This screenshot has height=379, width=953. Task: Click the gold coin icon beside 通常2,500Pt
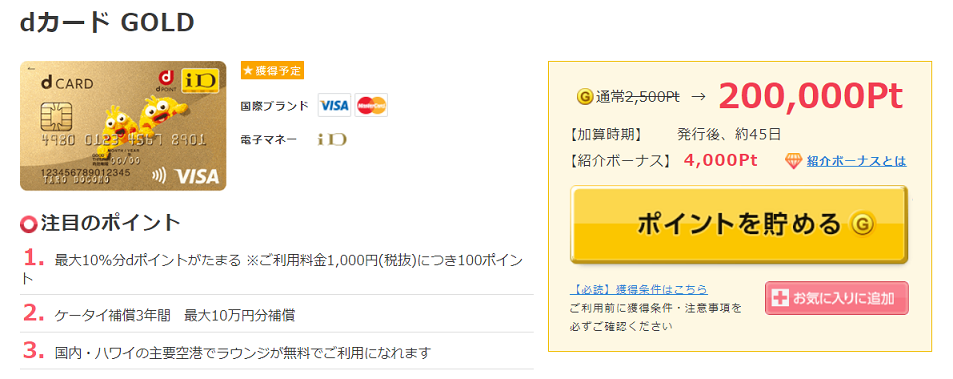coord(584,96)
